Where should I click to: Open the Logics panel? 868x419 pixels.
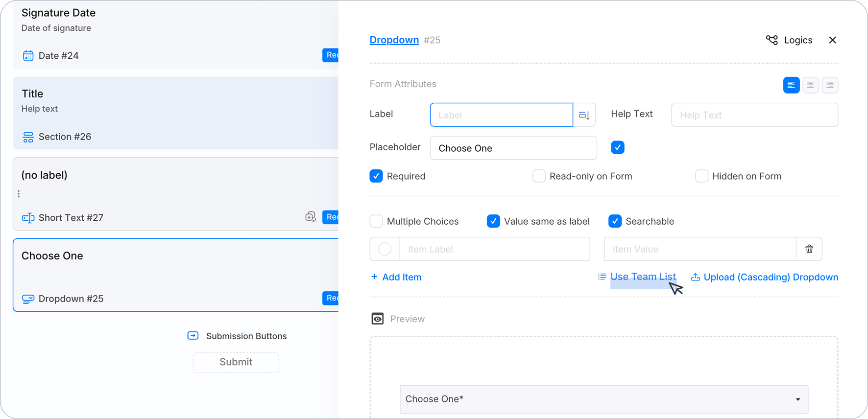789,40
